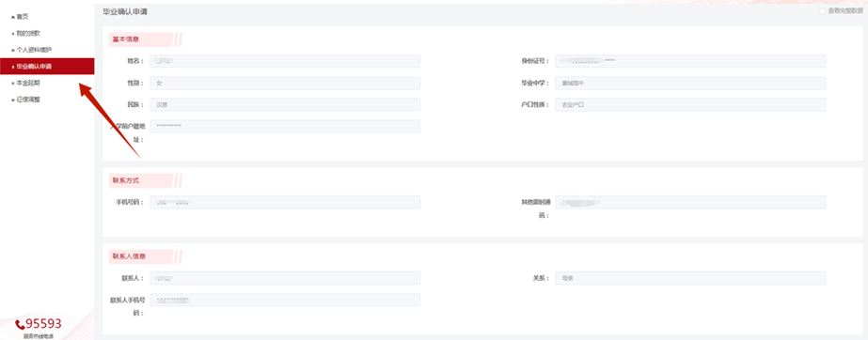Click the 联系人手机号码 input field

285,300
